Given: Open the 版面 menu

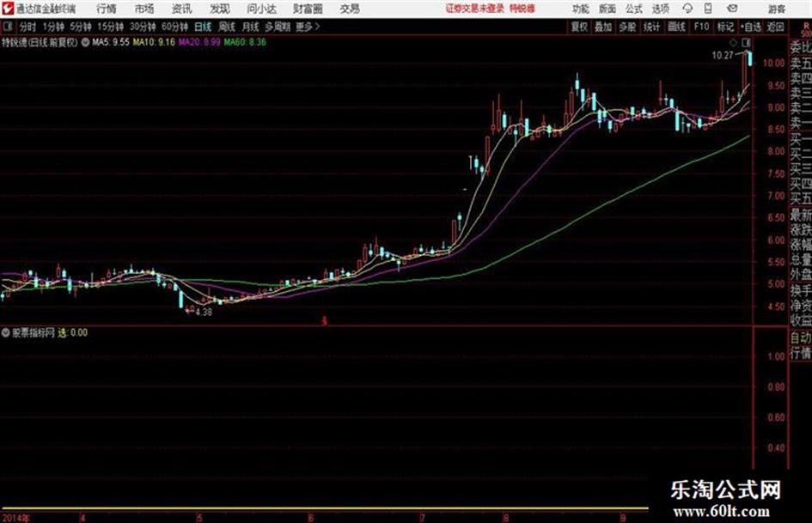Looking at the screenshot, I should click(x=607, y=9).
